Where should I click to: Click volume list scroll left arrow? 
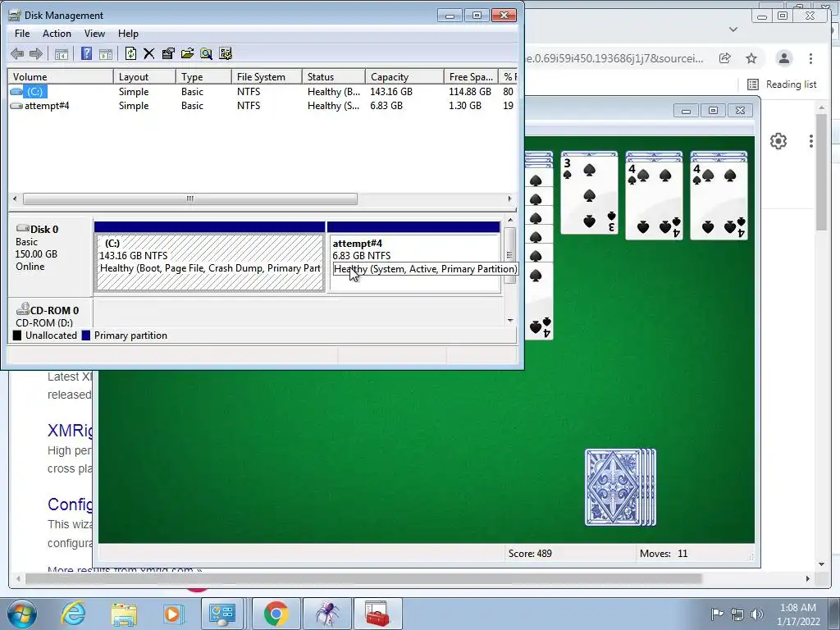pos(15,199)
